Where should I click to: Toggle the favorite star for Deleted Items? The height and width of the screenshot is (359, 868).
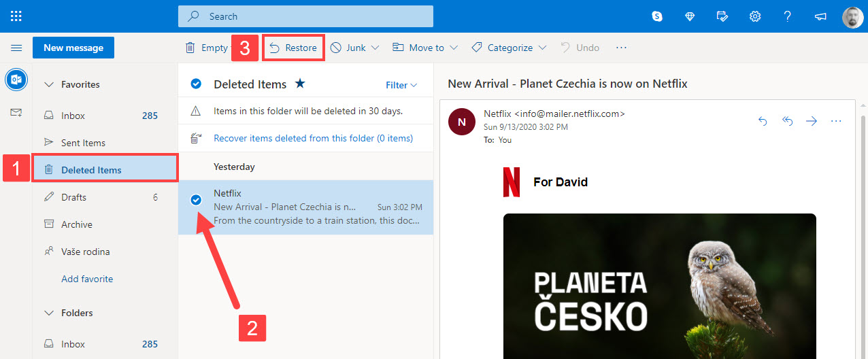pos(300,84)
